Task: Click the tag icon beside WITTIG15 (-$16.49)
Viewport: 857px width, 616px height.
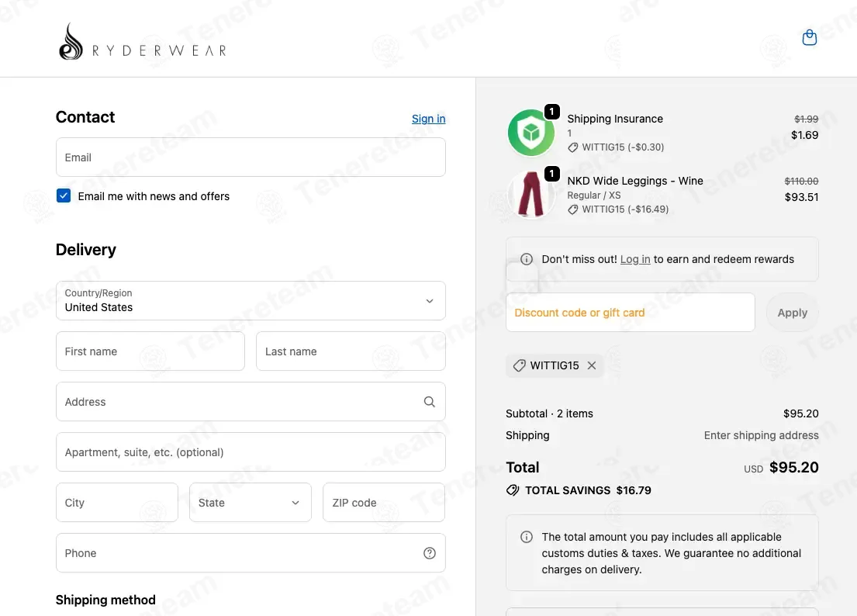Action: pyautogui.click(x=573, y=209)
